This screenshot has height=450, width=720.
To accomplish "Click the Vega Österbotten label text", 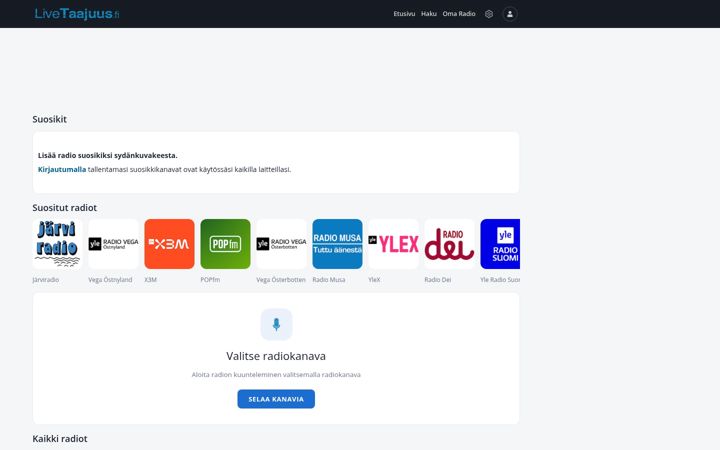I will tap(281, 280).
